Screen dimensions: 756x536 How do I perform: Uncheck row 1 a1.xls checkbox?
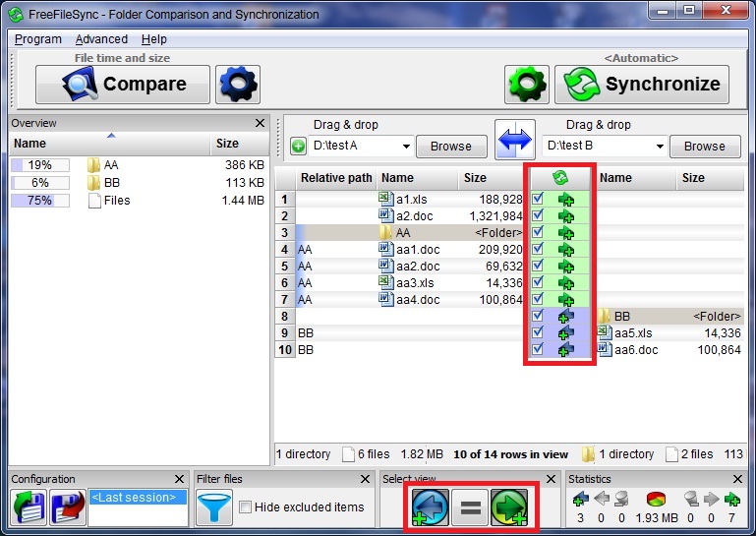tap(538, 199)
